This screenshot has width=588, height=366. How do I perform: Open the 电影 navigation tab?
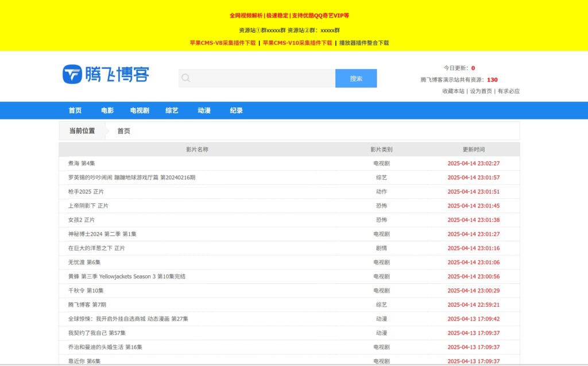click(107, 110)
